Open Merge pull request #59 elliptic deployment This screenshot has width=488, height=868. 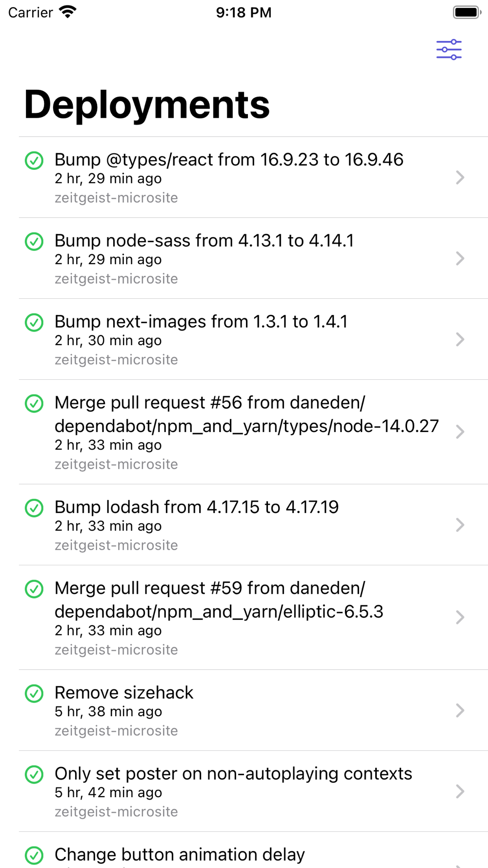tap(253, 618)
